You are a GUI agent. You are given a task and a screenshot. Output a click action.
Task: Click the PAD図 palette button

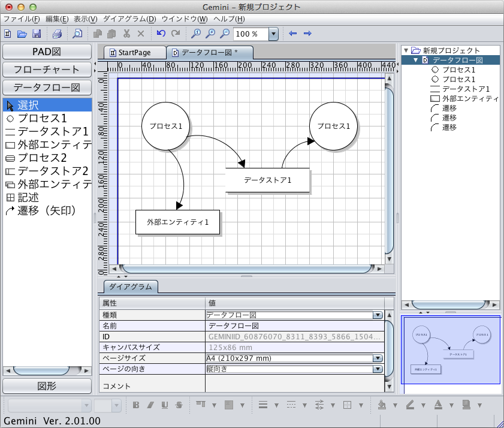47,52
